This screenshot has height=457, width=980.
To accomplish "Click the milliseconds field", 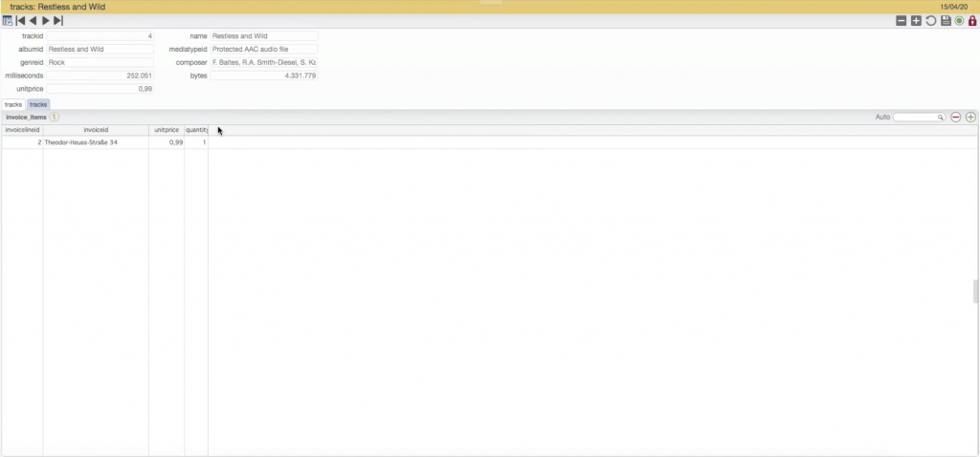I will 100,76.
